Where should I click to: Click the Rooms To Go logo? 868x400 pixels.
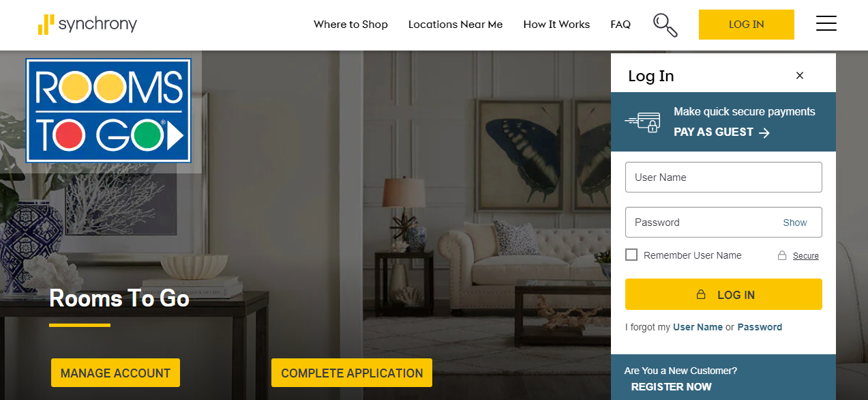[x=108, y=111]
